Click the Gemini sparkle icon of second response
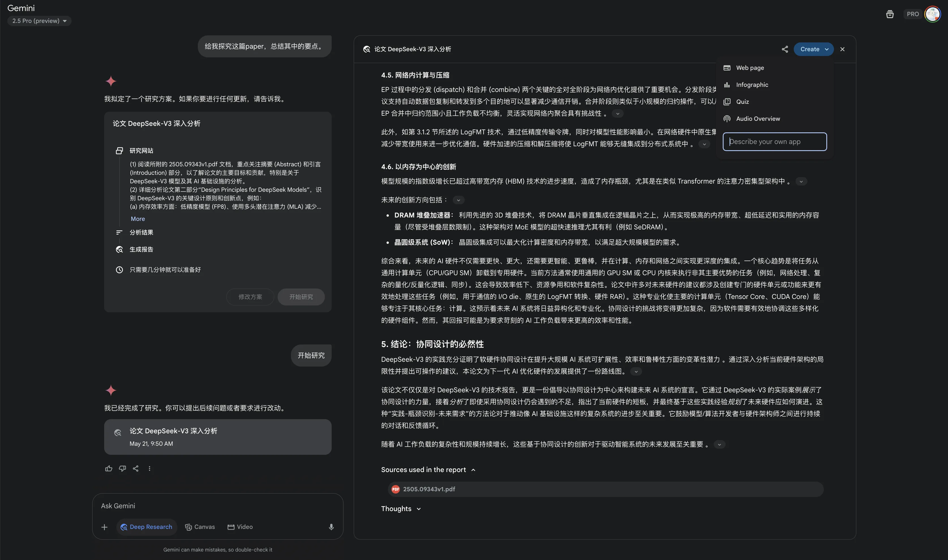The width and height of the screenshot is (948, 560). (111, 390)
